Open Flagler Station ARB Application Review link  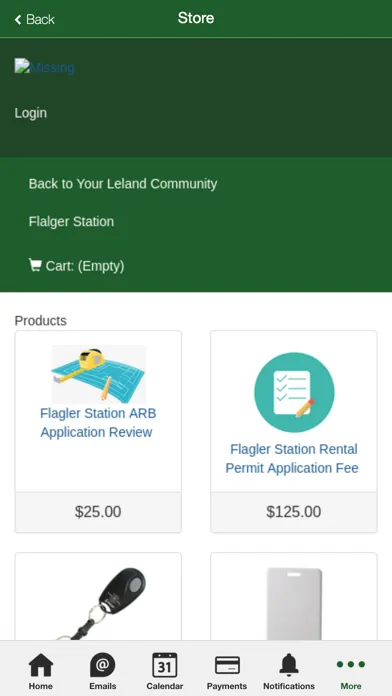coord(98,423)
